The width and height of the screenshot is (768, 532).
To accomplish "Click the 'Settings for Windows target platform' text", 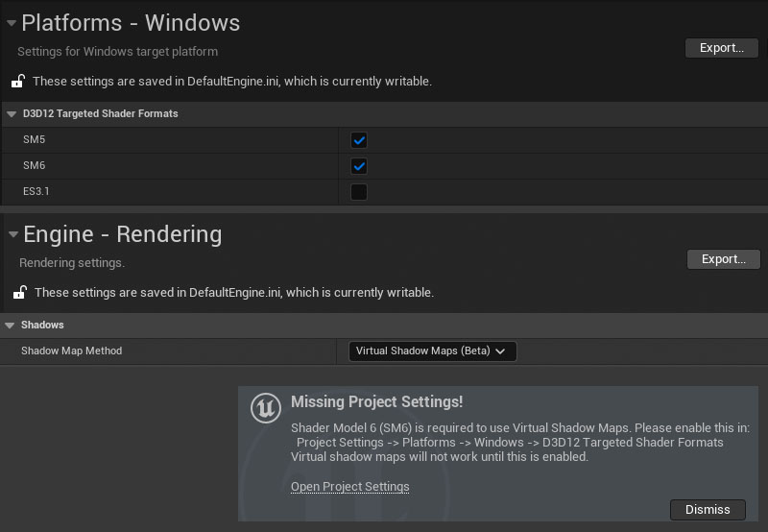I will point(117,52).
